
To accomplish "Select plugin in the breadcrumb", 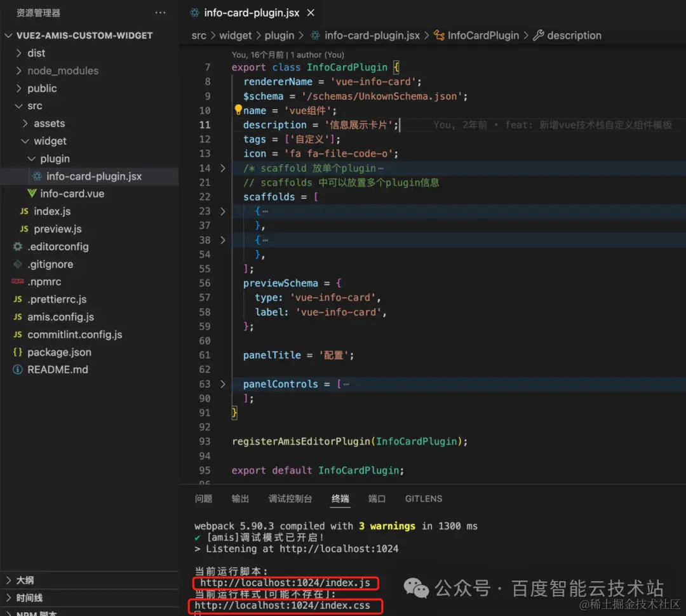I will point(279,36).
